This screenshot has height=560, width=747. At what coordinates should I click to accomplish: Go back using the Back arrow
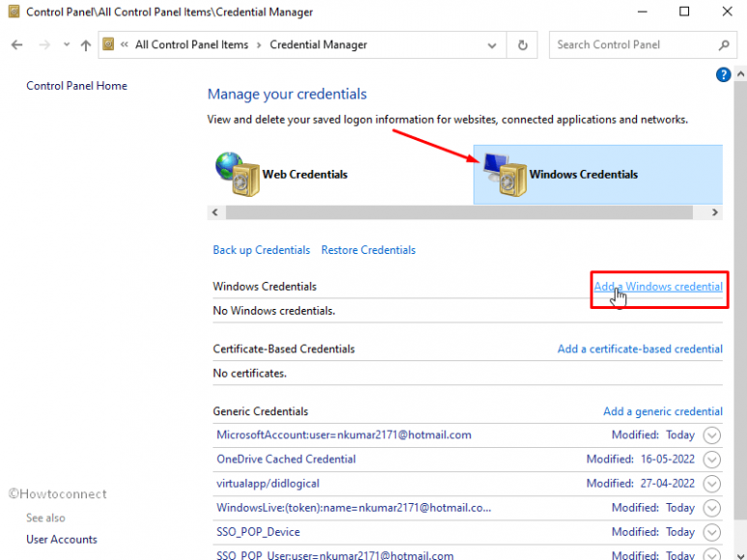click(x=16, y=45)
